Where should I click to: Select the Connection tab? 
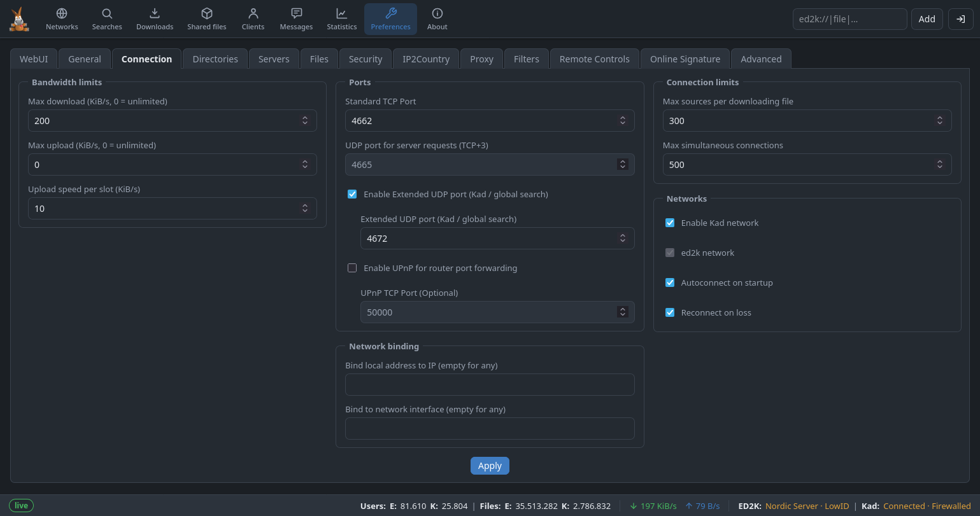(x=146, y=59)
